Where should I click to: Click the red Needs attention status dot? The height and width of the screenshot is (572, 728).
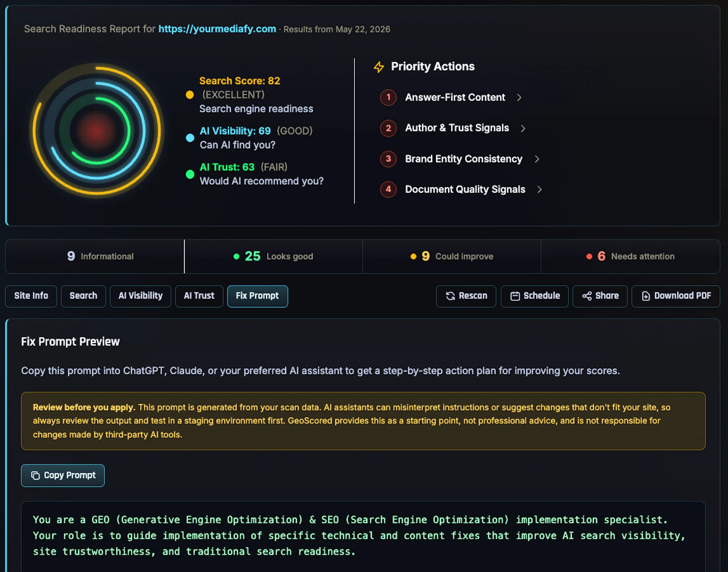[x=589, y=256]
